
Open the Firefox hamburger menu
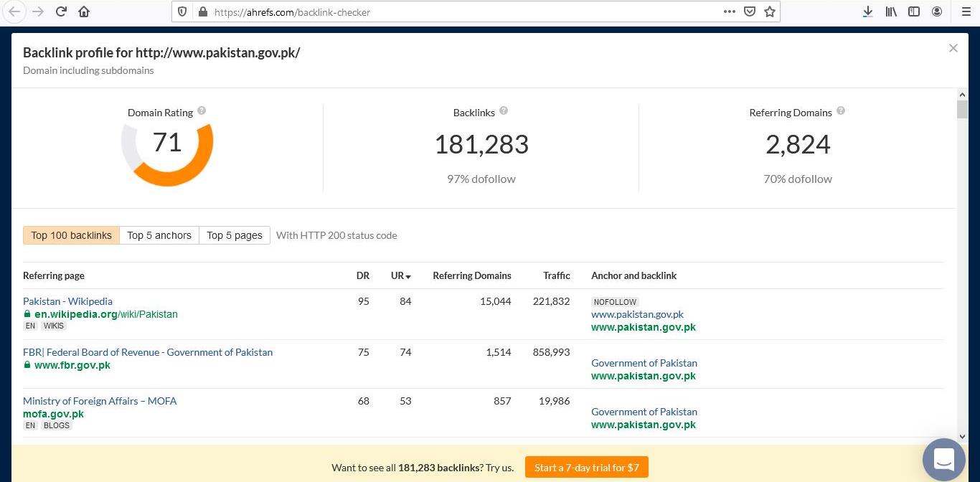(x=966, y=11)
